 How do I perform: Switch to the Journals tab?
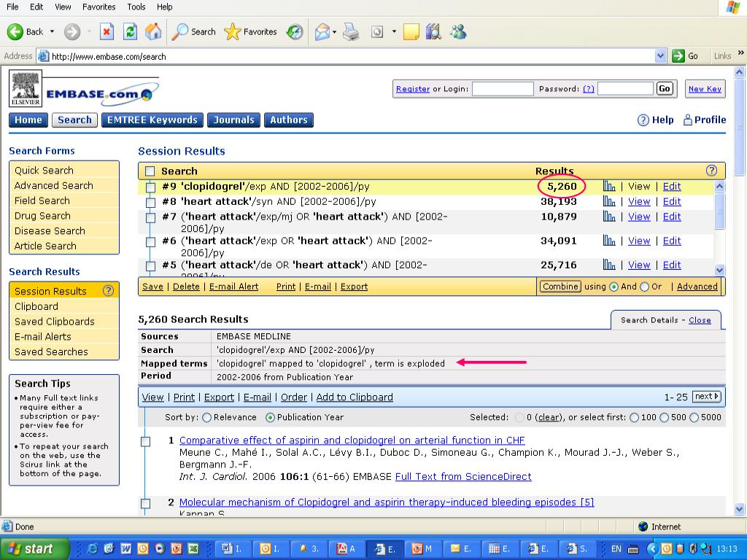point(234,120)
